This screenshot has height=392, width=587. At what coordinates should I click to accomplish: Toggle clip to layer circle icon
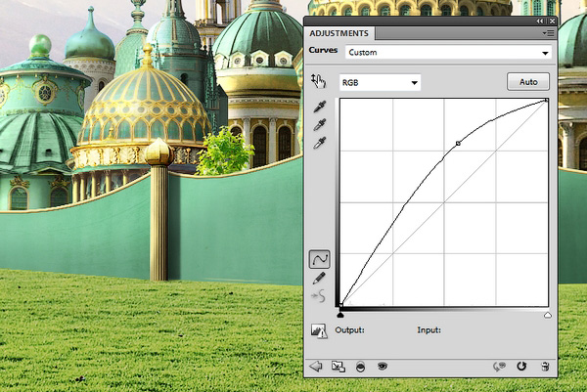(360, 367)
